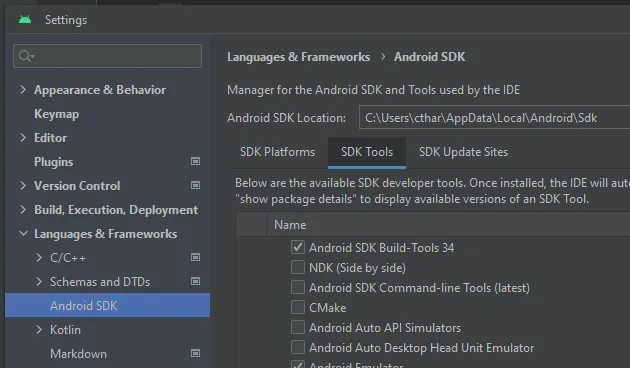Enable Android Auto Desktop Head Unit Emulator
The width and height of the screenshot is (630, 368).
click(x=298, y=347)
